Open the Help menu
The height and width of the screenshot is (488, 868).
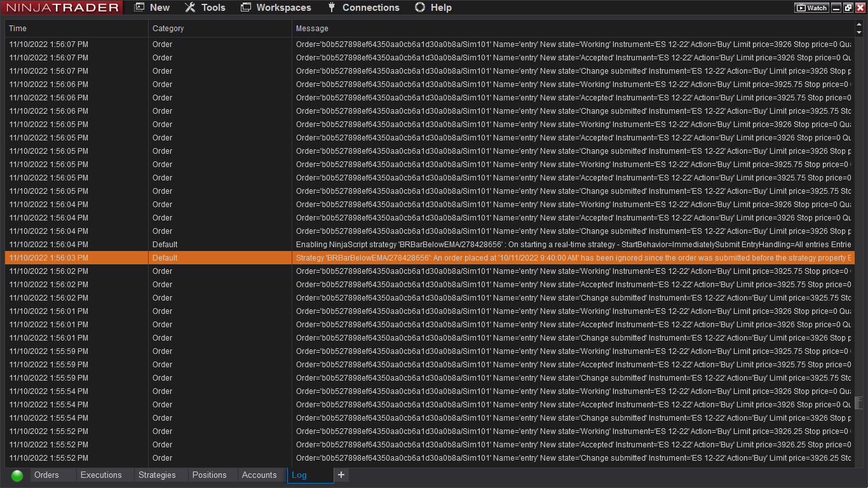(433, 8)
